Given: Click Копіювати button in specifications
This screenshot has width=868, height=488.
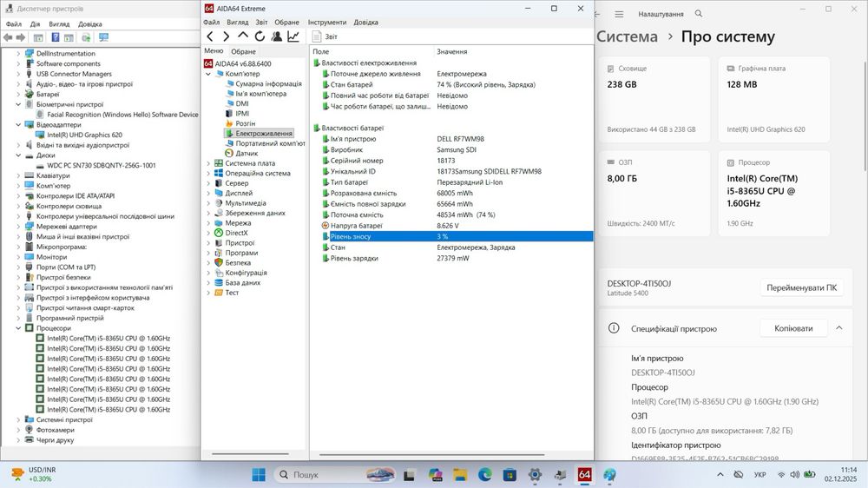Looking at the screenshot, I should click(x=793, y=328).
